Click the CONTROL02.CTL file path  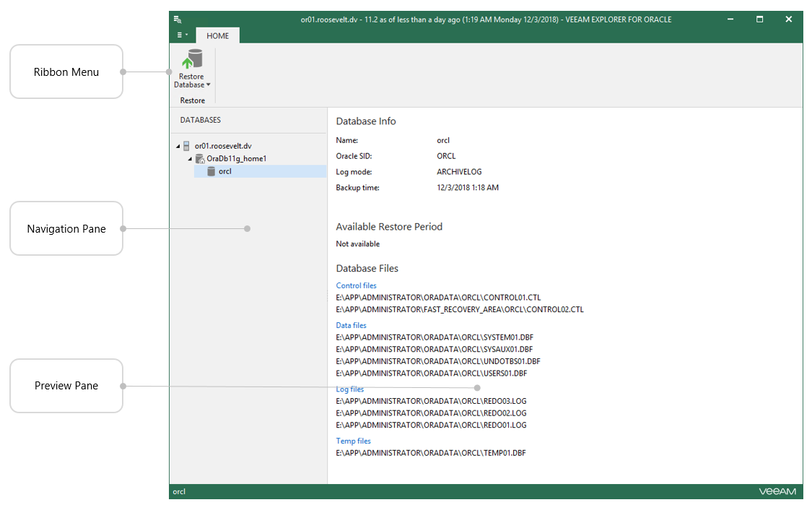pos(460,309)
